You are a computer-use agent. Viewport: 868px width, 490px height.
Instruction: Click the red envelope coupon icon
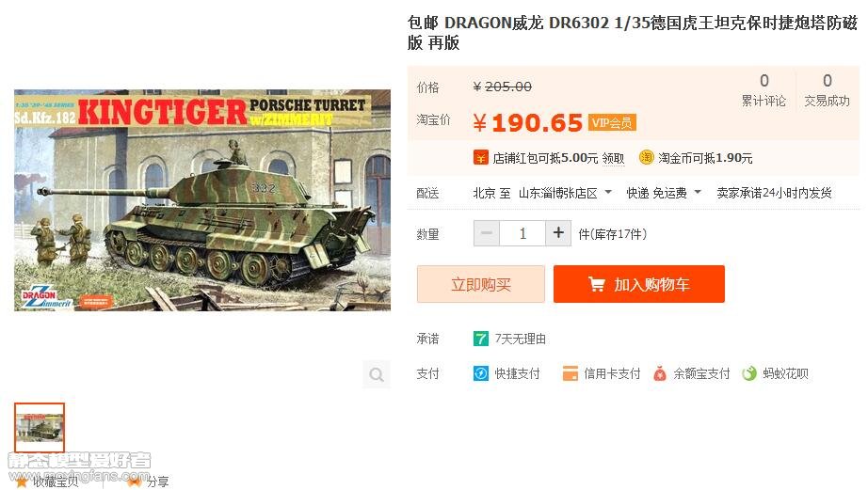tap(480, 158)
